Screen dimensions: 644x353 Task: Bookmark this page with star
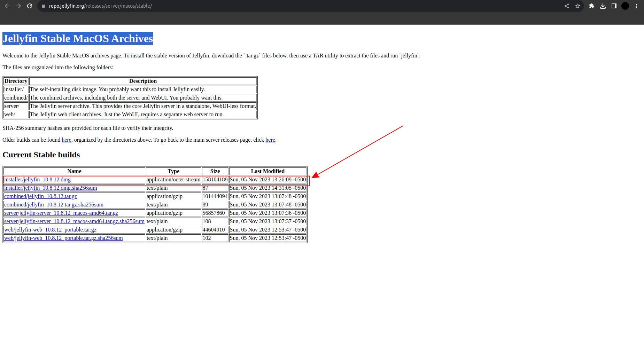578,6
